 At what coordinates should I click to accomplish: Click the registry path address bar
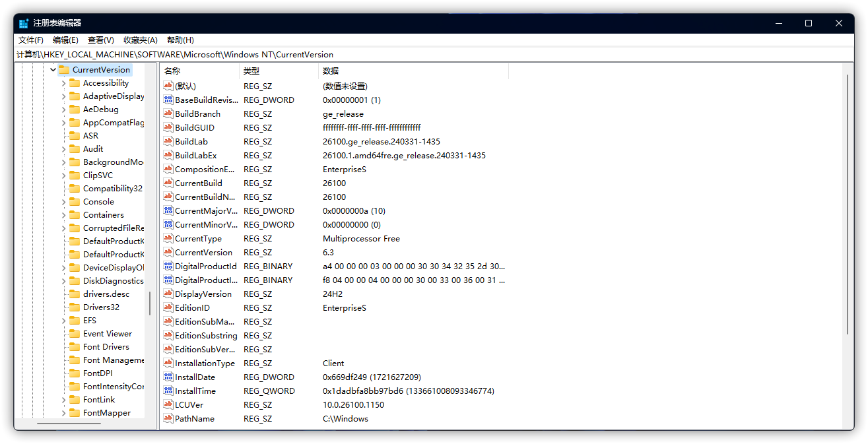434,54
